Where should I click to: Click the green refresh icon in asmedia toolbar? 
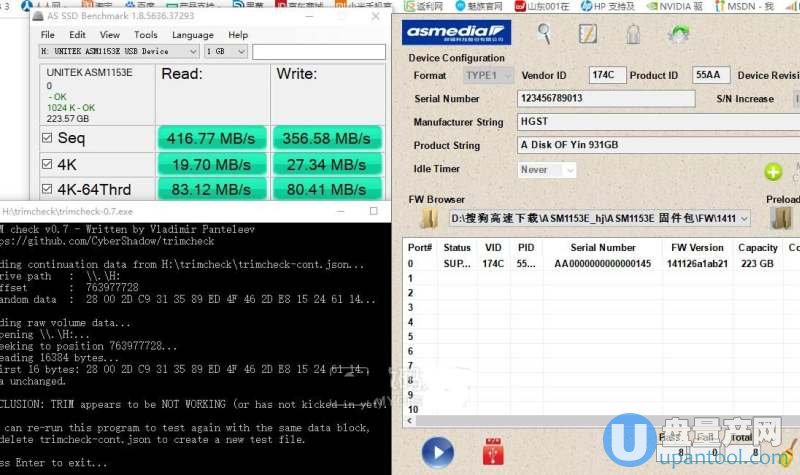coord(679,34)
